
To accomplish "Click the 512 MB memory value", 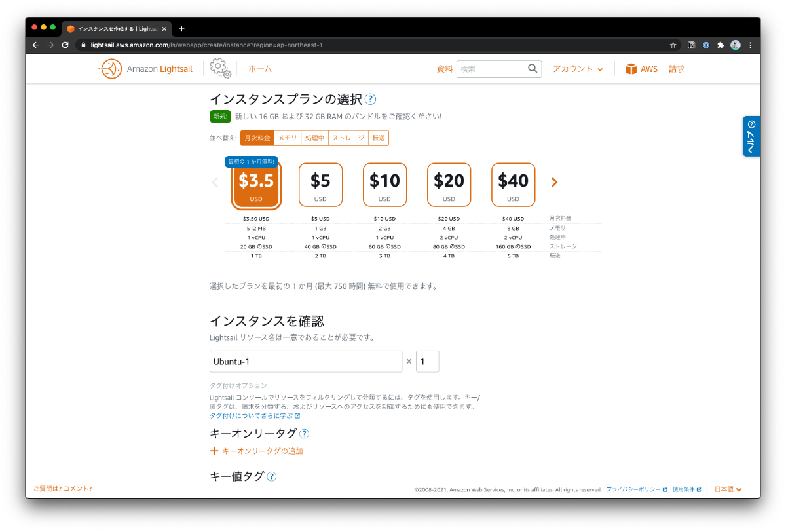I will [x=256, y=228].
